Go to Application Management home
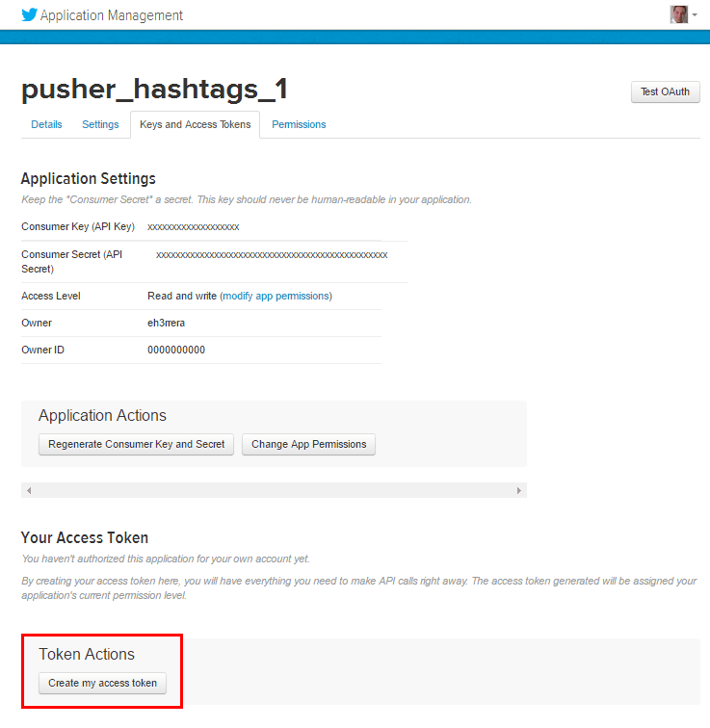Image resolution: width=710 pixels, height=728 pixels. pos(112,15)
